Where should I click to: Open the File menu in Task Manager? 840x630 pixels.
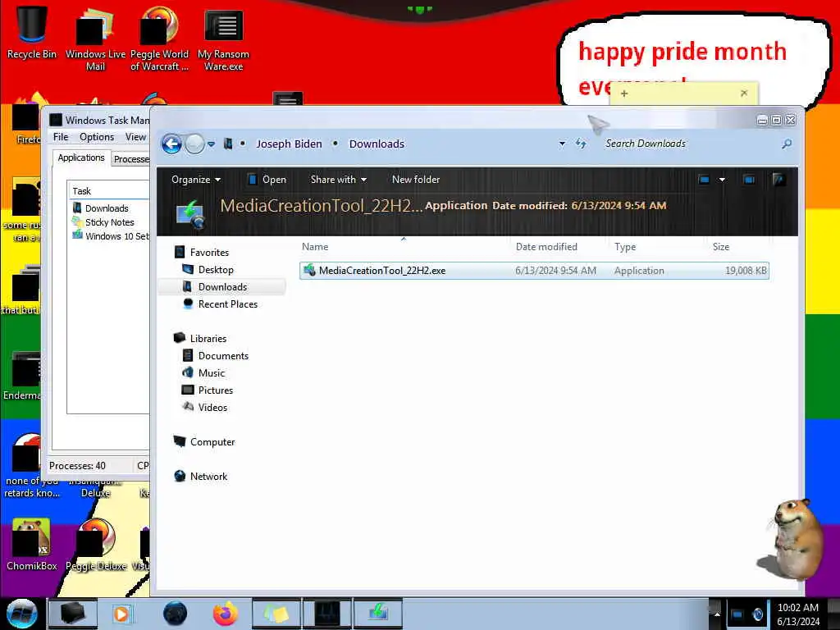click(61, 137)
